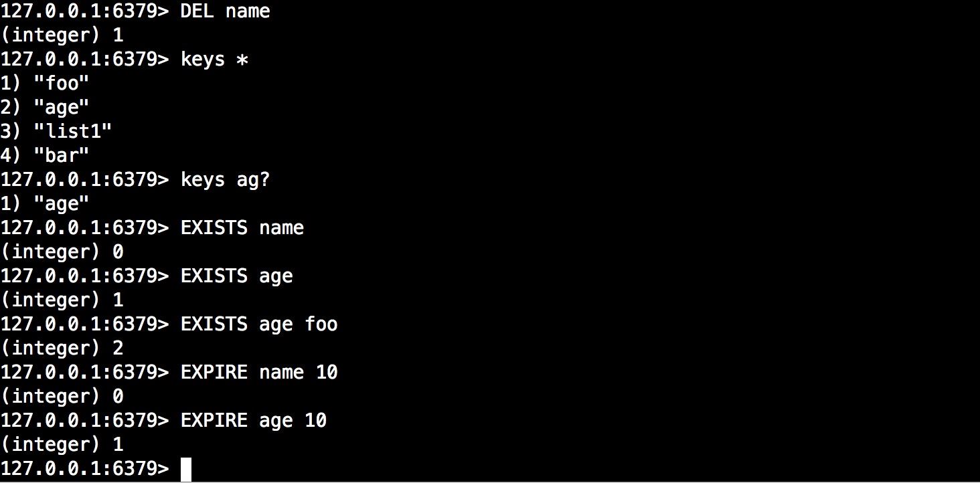980x483 pixels.
Task: Click the "keys *" command text
Action: 214,59
